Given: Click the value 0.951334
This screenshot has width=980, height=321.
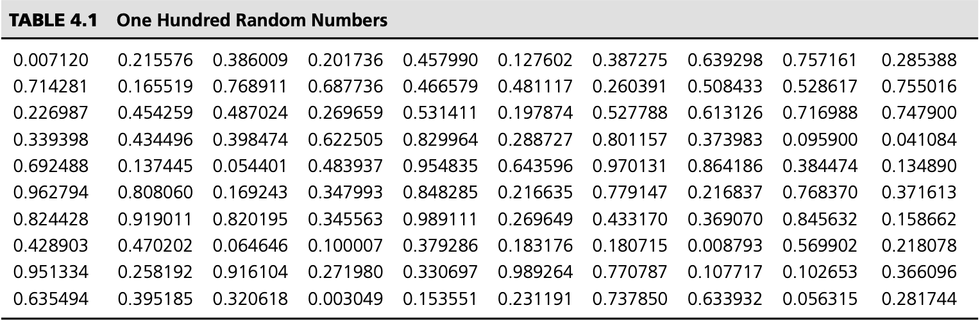Looking at the screenshot, I should [x=51, y=272].
